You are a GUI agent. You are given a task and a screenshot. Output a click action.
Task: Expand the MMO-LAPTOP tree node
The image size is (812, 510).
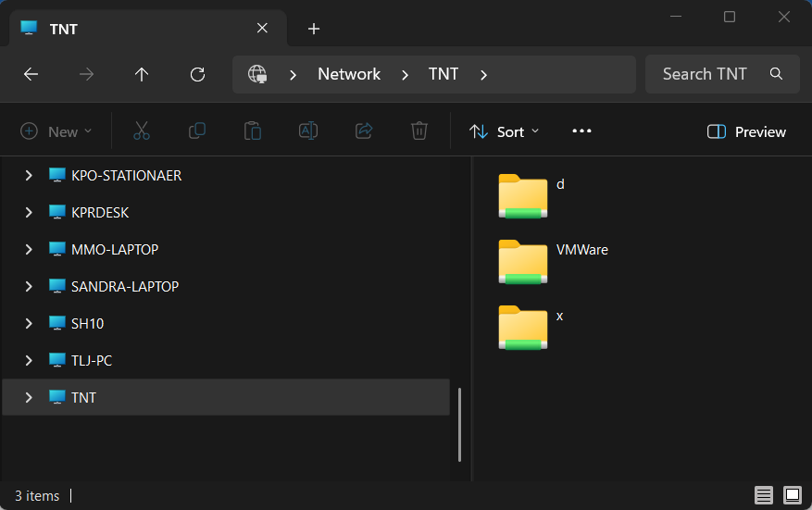[29, 250]
